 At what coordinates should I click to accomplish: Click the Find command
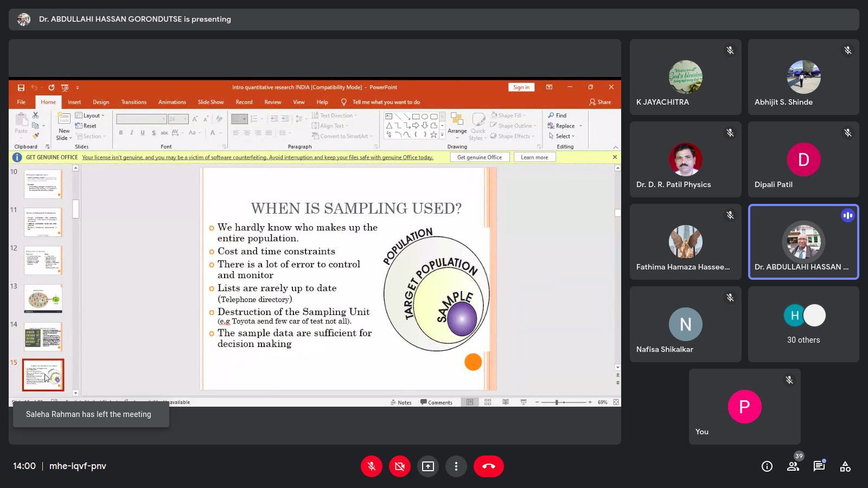pos(557,115)
